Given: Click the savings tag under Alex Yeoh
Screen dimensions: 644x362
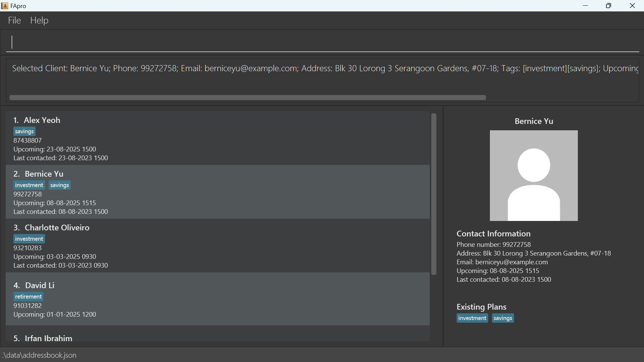Looking at the screenshot, I should [25, 132].
